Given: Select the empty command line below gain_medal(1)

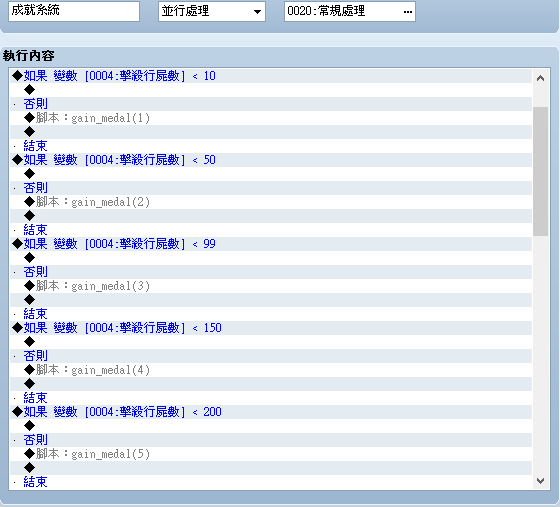Looking at the screenshot, I should [271, 132].
